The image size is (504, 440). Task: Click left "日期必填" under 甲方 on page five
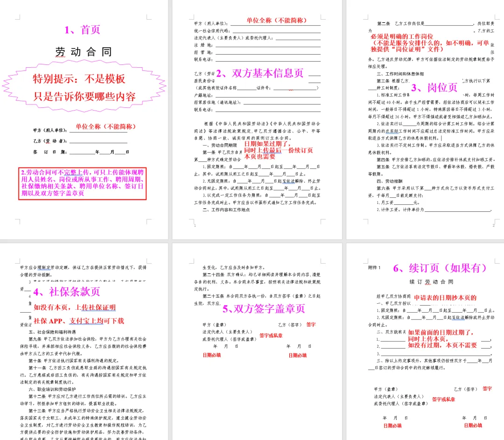coord(212,355)
